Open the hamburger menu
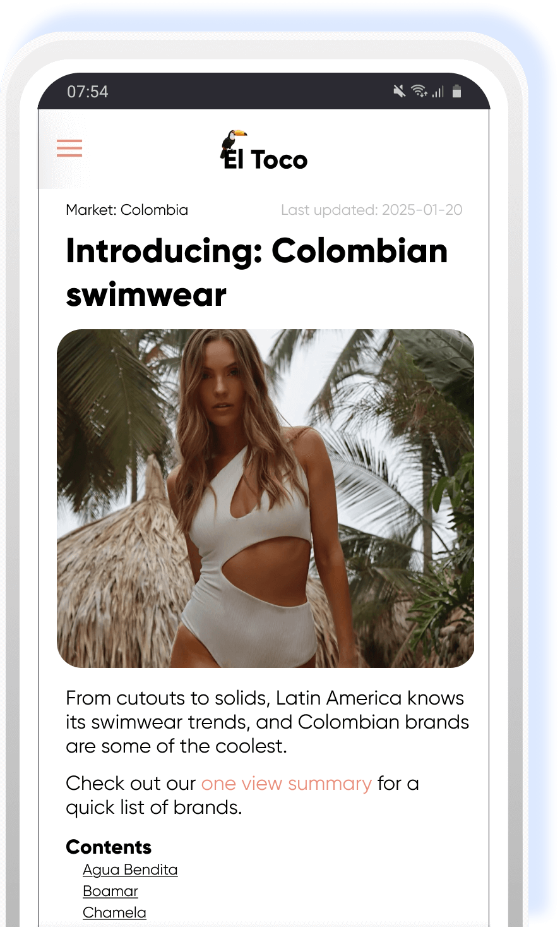 69,148
